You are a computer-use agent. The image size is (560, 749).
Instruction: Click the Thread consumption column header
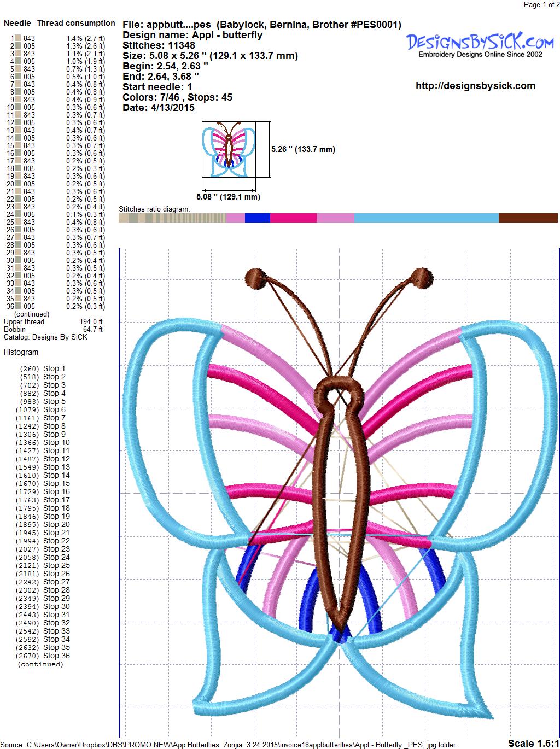[76, 24]
